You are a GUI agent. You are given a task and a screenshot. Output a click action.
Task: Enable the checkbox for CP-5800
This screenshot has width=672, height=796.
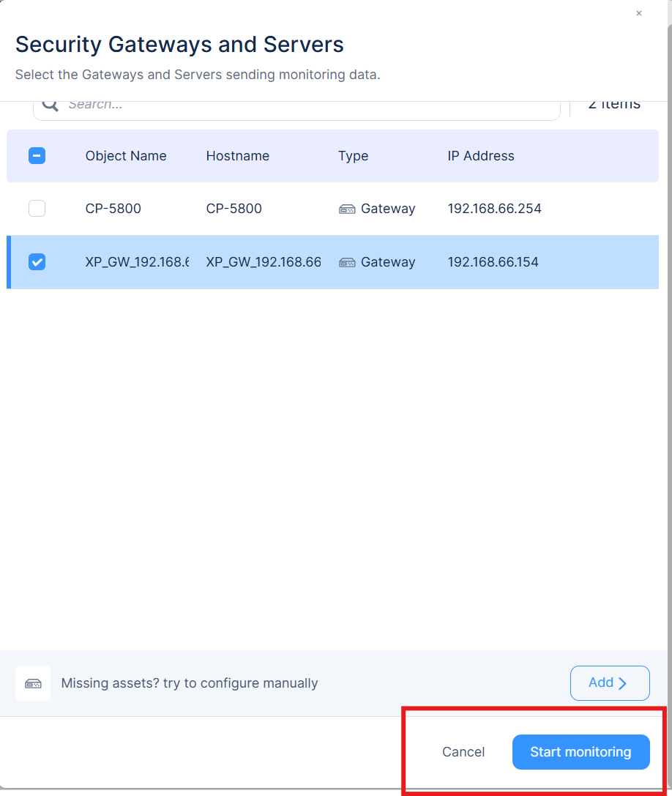click(37, 209)
